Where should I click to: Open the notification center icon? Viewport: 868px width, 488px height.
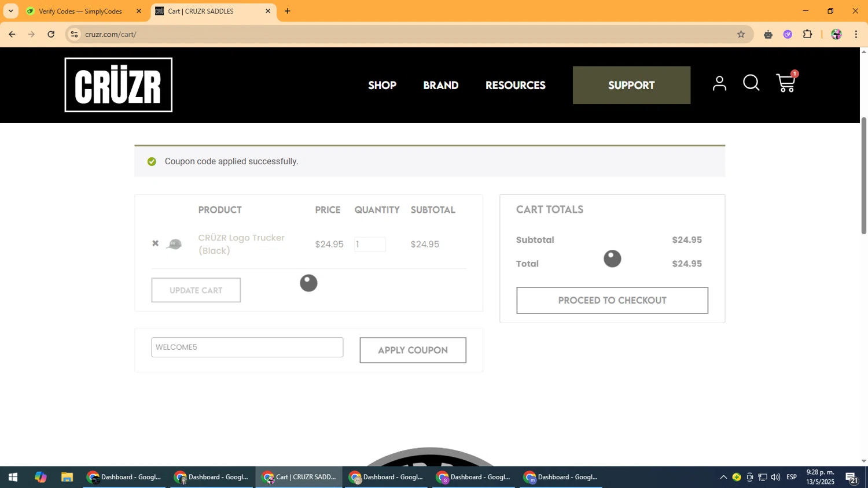click(x=852, y=478)
